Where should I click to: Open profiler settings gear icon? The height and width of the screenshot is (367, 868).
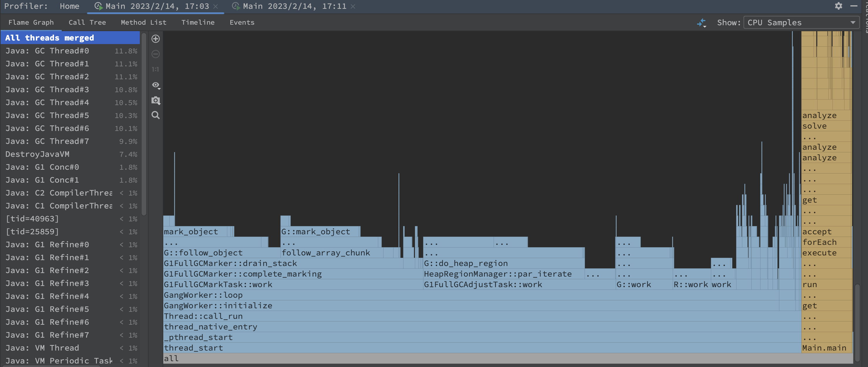(839, 6)
